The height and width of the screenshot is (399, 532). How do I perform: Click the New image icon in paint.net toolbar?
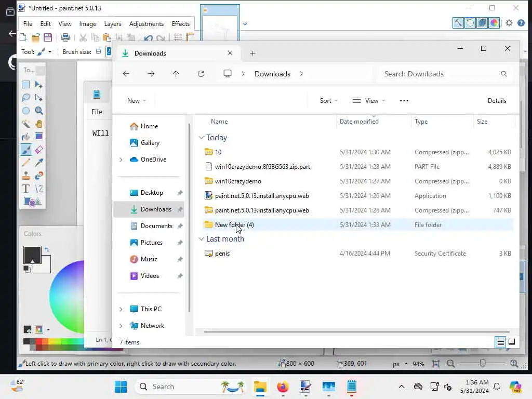point(23,37)
